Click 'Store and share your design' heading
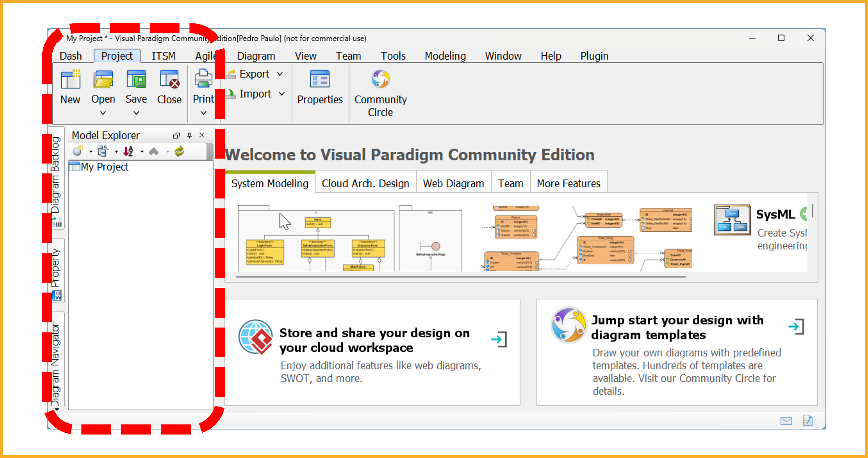 pos(374,340)
